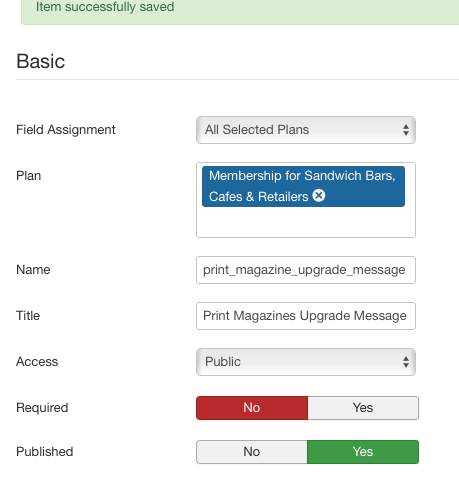Click the Access field label
Screen dimensions: 459x479
37,362
